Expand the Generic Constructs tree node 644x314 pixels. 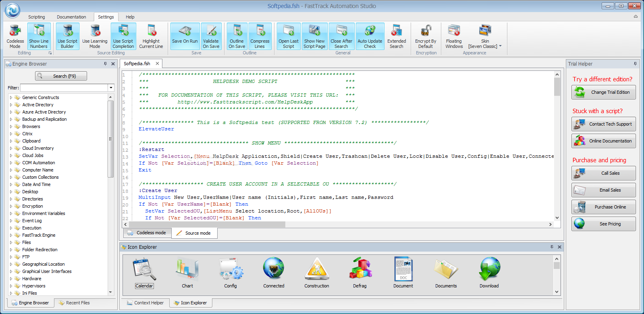click(11, 97)
